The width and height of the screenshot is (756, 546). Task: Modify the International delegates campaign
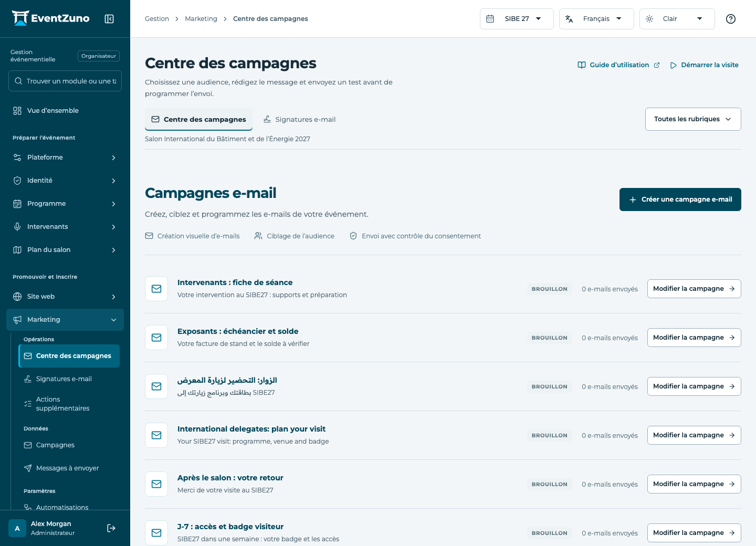(694, 435)
